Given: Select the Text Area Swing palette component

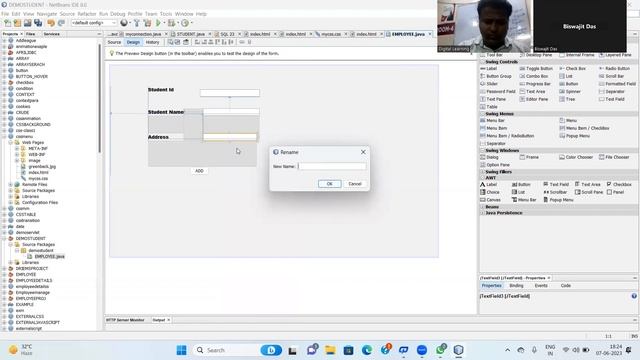Looking at the screenshot, I should click(532, 91).
